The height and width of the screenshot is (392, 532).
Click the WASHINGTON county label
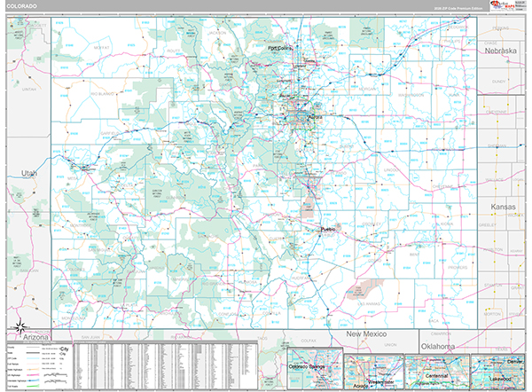coord(411,95)
